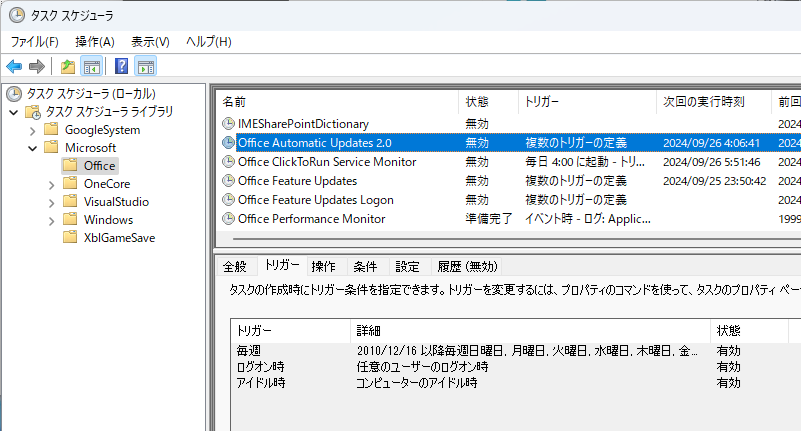Sort by 次回の実行時刻 column header
Viewport: 801px width, 431px height.
pos(713,102)
